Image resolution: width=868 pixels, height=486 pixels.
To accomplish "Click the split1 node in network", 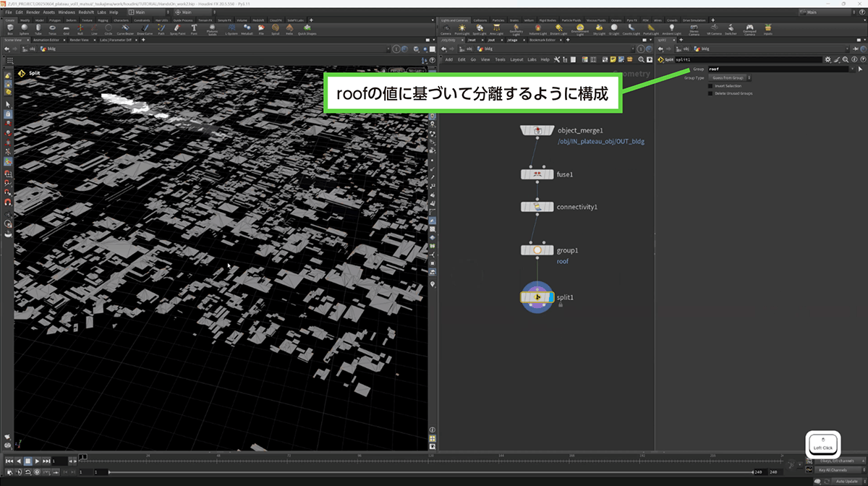I will coord(537,297).
